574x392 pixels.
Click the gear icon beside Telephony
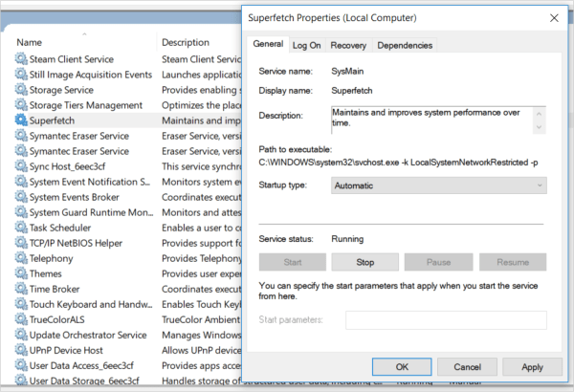click(x=21, y=258)
